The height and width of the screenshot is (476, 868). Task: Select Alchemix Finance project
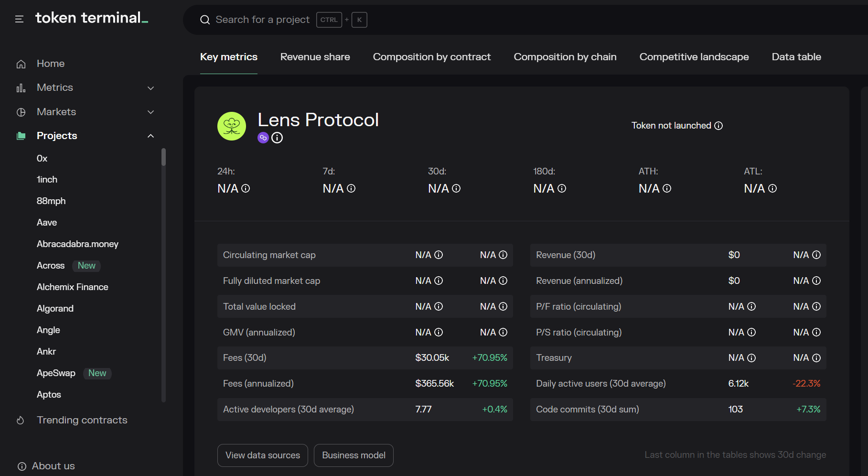pyautogui.click(x=73, y=287)
